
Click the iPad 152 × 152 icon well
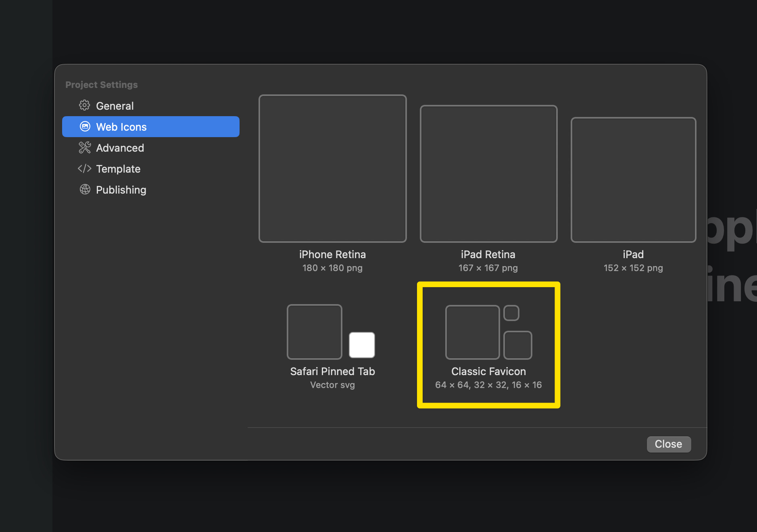(x=633, y=180)
